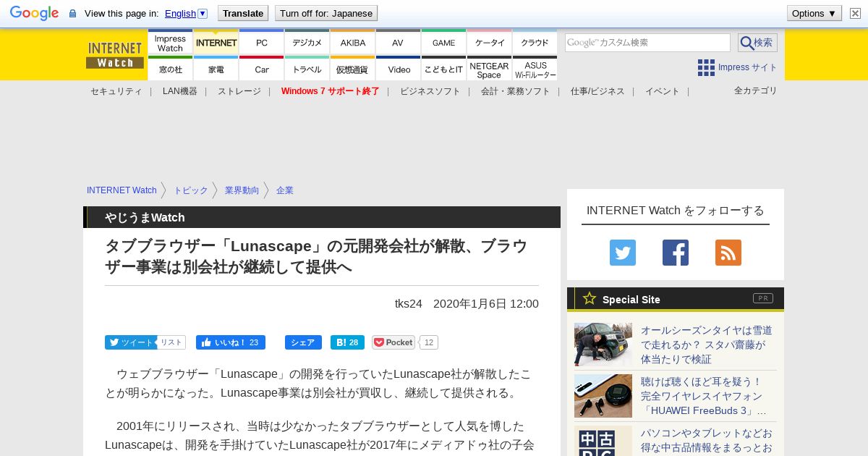Save the article to Pocket
This screenshot has height=456, width=868.
(393, 342)
